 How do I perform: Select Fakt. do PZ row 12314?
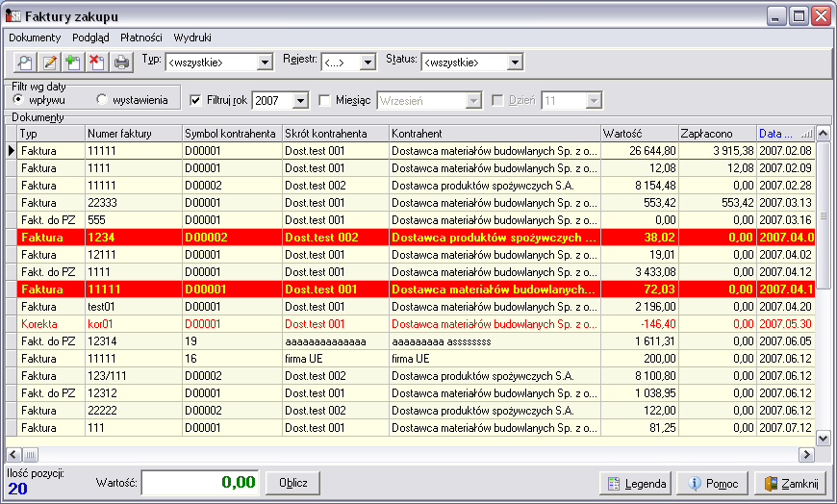[411, 341]
